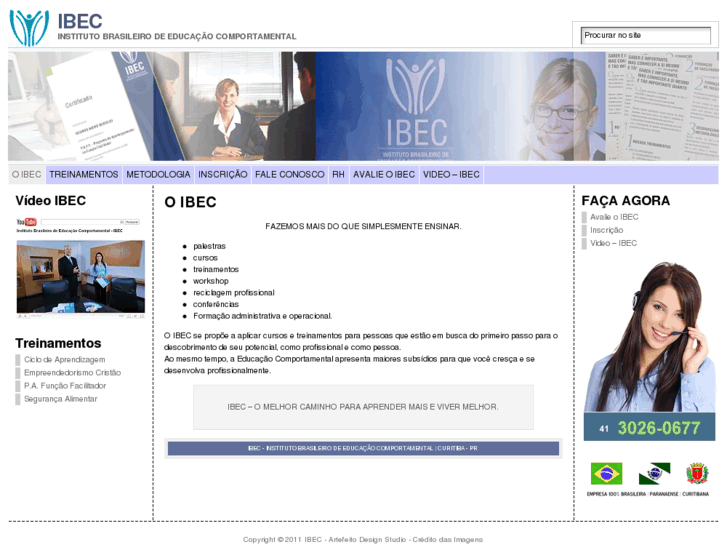Viewport: 727px width, 545px height.
Task: Click the Brazil flag icon
Action: tap(606, 474)
